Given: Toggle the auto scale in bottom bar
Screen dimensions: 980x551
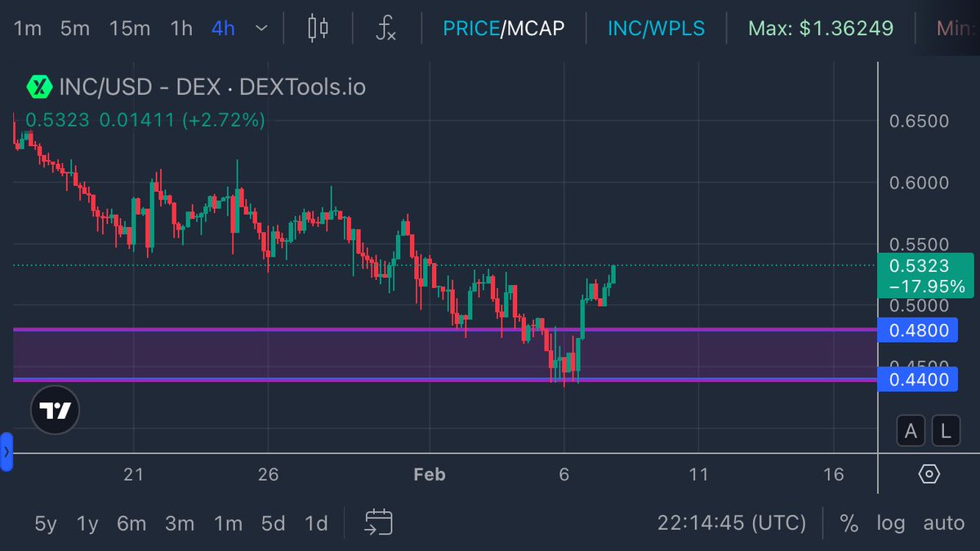Looking at the screenshot, I should pos(944,523).
